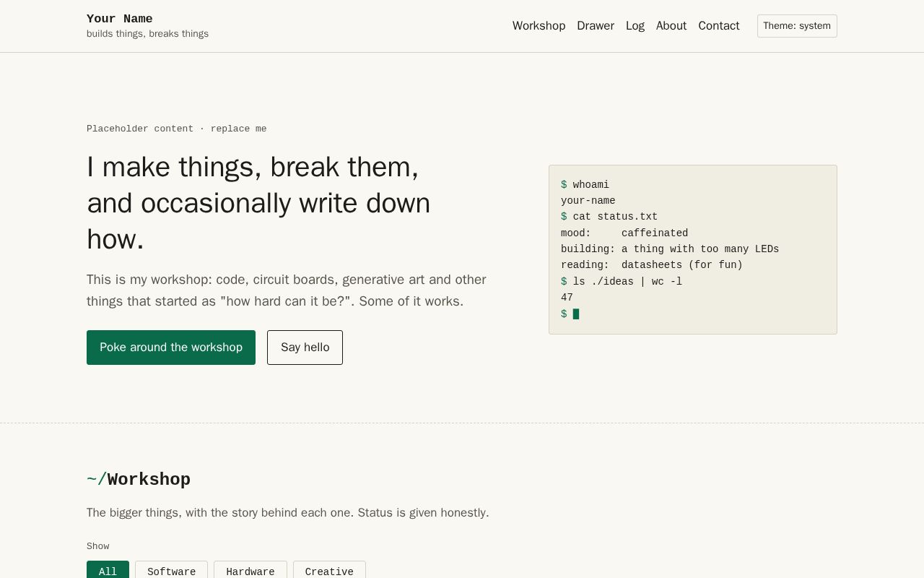Toggle the 'Theme: system' button
924x578 pixels.
click(797, 26)
